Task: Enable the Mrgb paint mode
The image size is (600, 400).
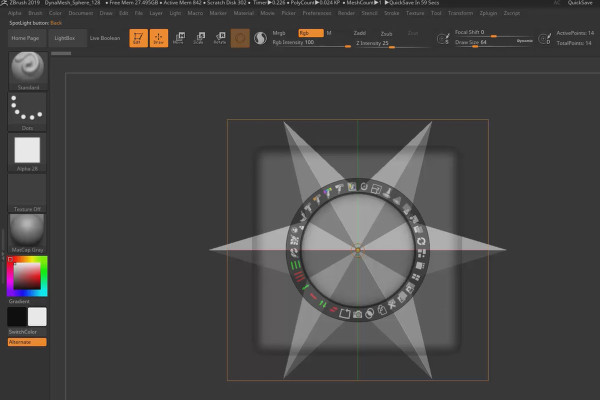Action: tap(279, 33)
